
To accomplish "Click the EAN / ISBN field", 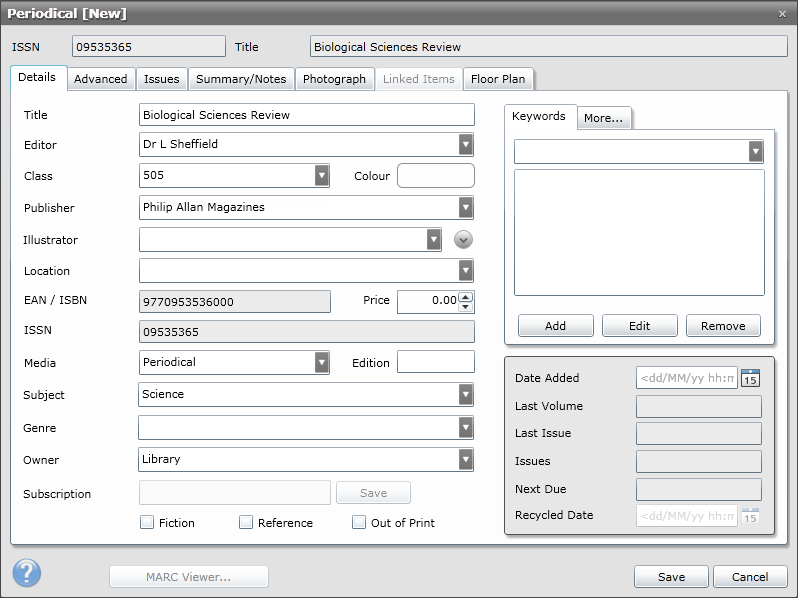I will pyautogui.click(x=235, y=301).
